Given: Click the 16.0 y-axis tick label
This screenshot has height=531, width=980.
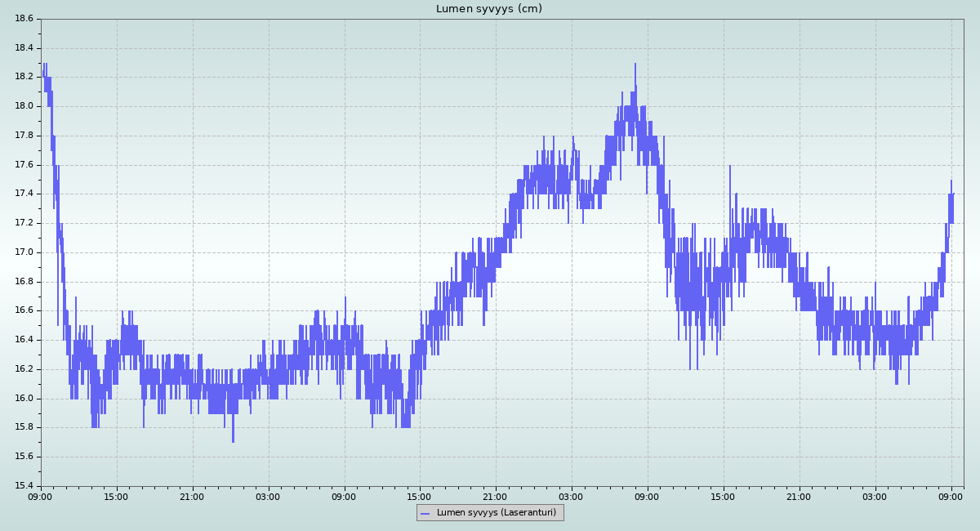Looking at the screenshot, I should pyautogui.click(x=24, y=399).
